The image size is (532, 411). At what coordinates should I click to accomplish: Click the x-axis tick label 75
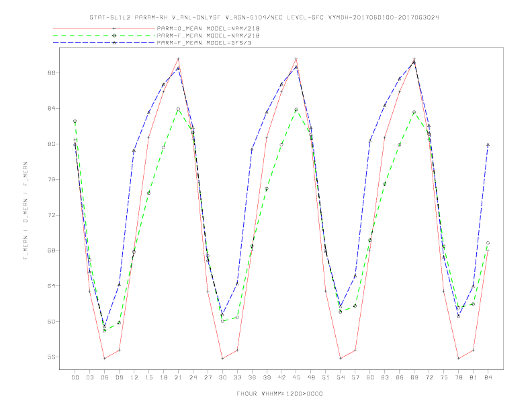(x=444, y=377)
